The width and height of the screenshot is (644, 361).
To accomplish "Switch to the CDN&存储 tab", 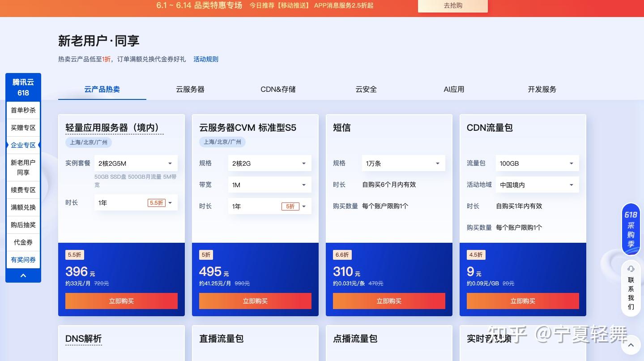I will tap(278, 89).
